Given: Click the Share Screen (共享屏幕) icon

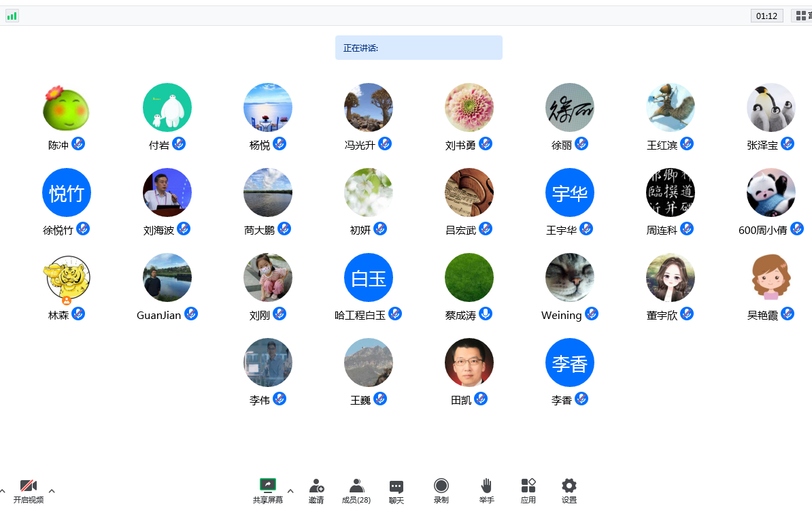Looking at the screenshot, I should (x=267, y=485).
